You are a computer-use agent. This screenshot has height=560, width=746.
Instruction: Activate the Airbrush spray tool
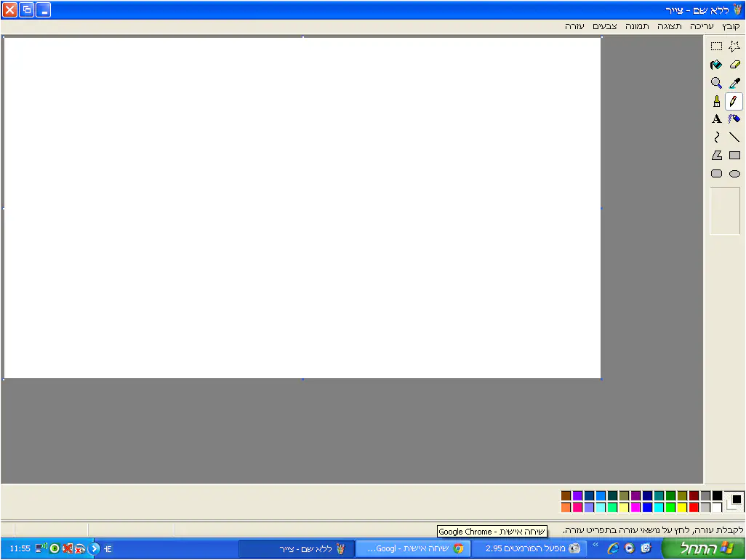coord(734,119)
